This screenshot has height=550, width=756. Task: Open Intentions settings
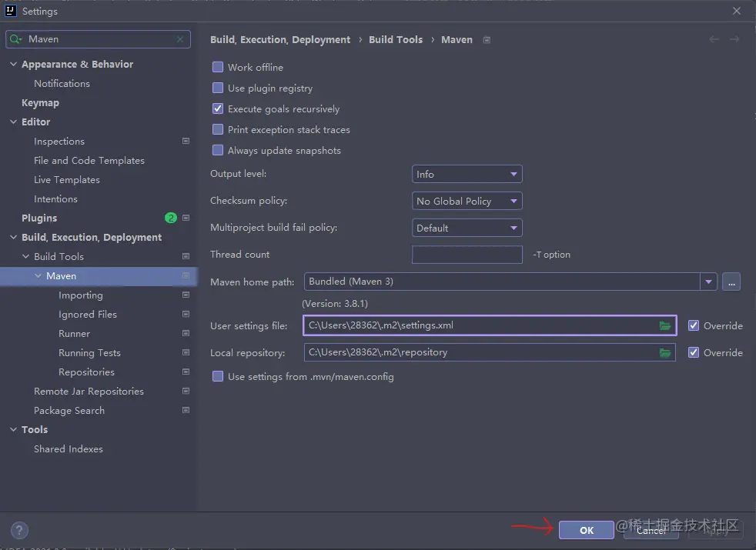[55, 199]
